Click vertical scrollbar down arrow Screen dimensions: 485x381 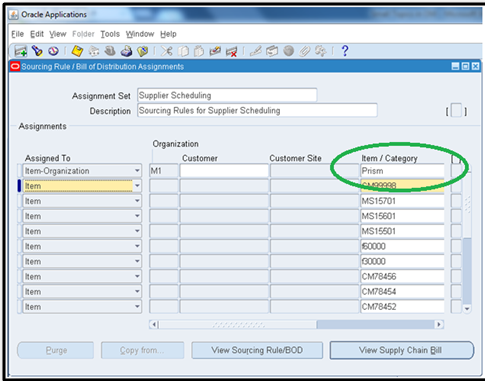click(x=467, y=309)
